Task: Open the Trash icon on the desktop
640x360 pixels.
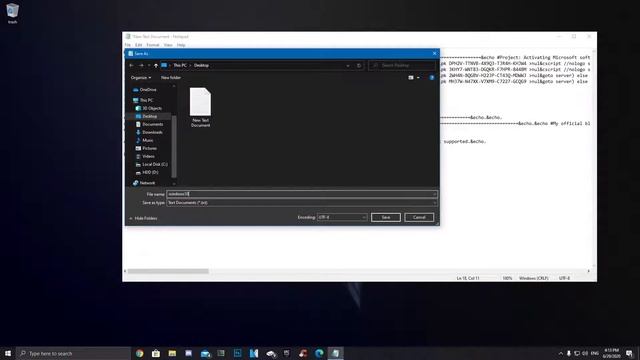Action: (x=12, y=13)
